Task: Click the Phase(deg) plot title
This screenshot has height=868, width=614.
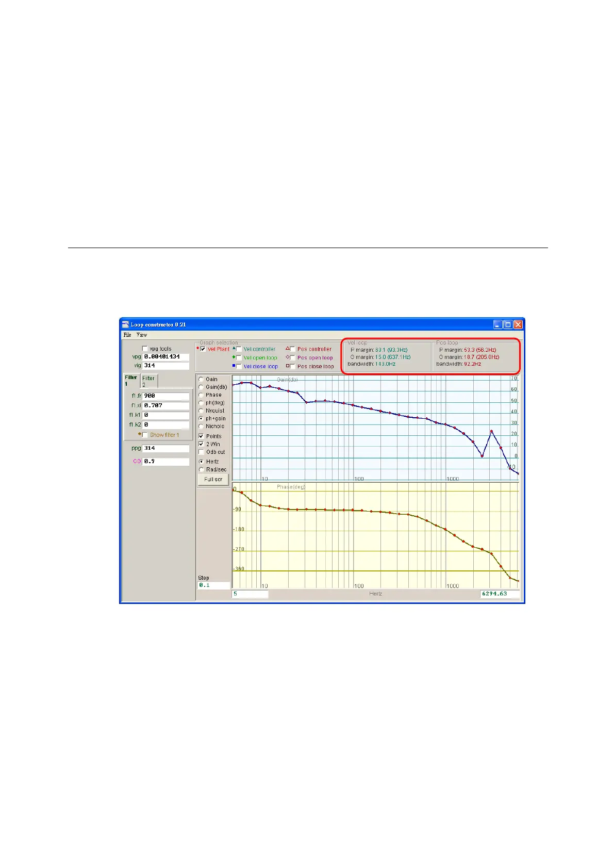Action: pyautogui.click(x=291, y=487)
